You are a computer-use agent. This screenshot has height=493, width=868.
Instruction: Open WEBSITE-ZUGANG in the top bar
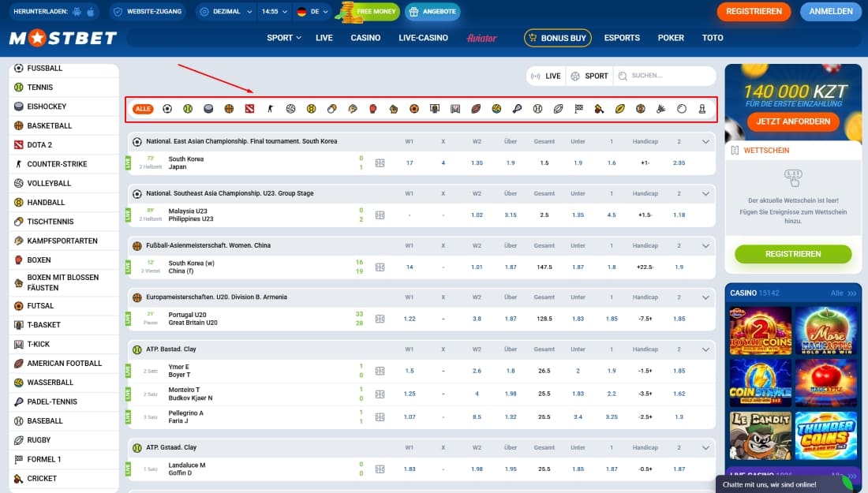click(x=148, y=12)
